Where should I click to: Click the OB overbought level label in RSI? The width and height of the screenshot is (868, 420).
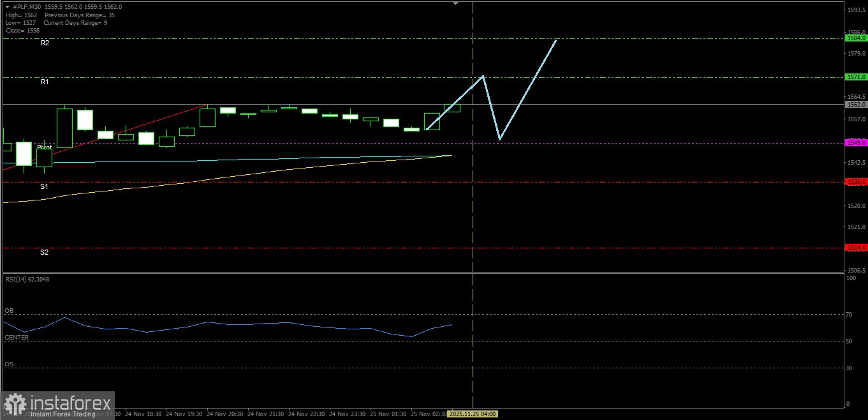tap(9, 311)
